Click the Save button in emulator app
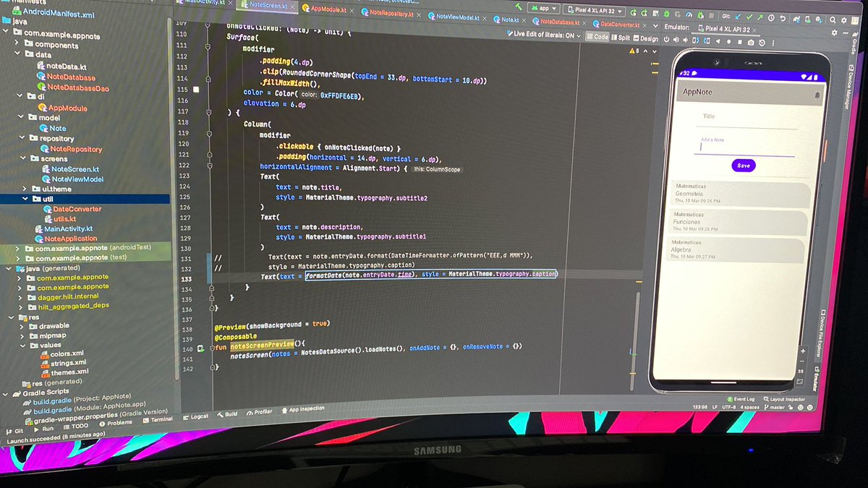The height and width of the screenshot is (488, 868). tap(743, 166)
